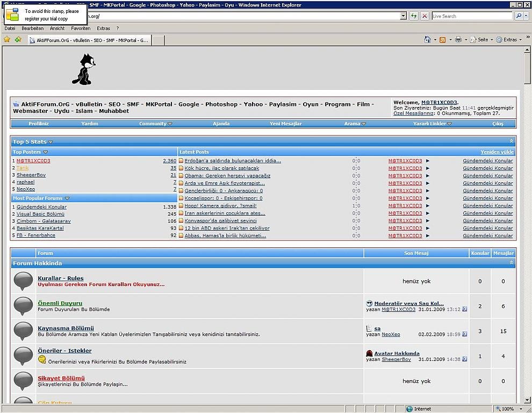Click the Internet zone globe icon in status bar
The width and height of the screenshot is (532, 413).
click(409, 409)
